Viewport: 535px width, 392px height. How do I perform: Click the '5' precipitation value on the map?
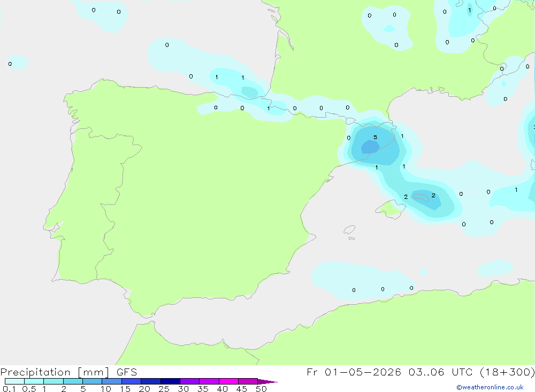pyautogui.click(x=376, y=137)
